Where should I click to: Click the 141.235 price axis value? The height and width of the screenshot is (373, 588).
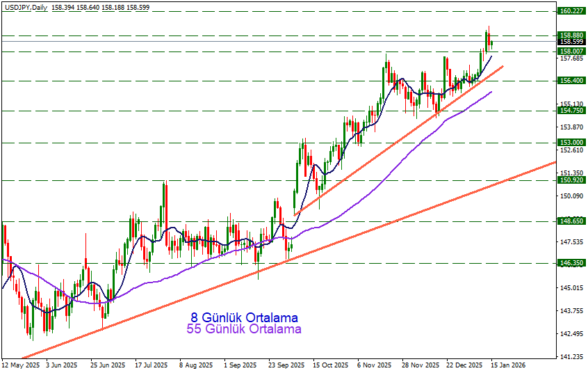pyautogui.click(x=571, y=357)
